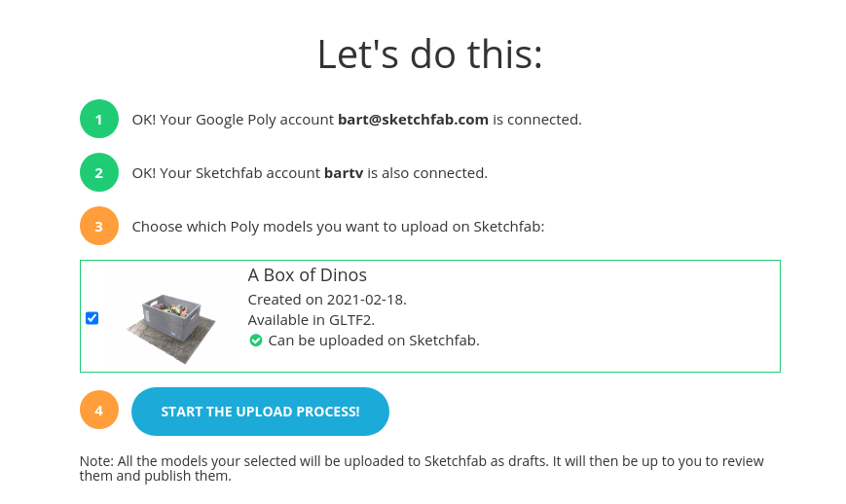
Task: Click the bart@sketchfab.com account email
Action: (x=413, y=120)
